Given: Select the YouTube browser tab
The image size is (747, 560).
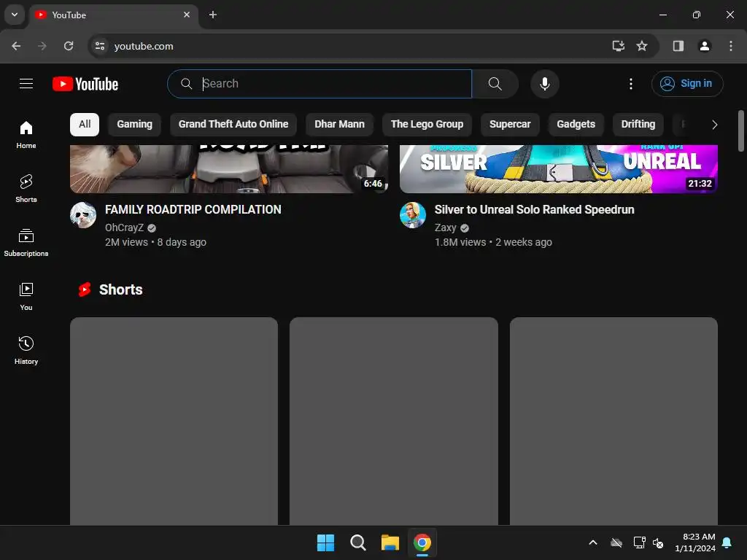Looking at the screenshot, I should [x=114, y=15].
